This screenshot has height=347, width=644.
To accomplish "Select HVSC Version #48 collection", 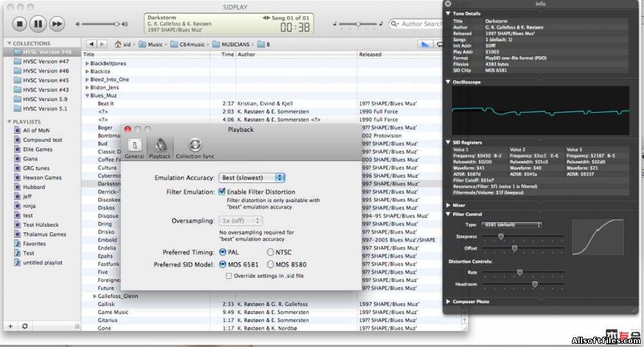I will point(43,52).
